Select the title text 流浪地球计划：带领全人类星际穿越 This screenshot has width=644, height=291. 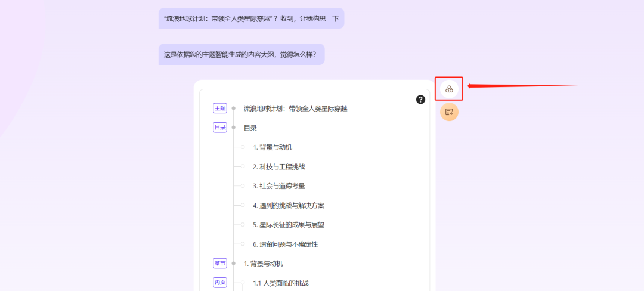[x=295, y=109]
